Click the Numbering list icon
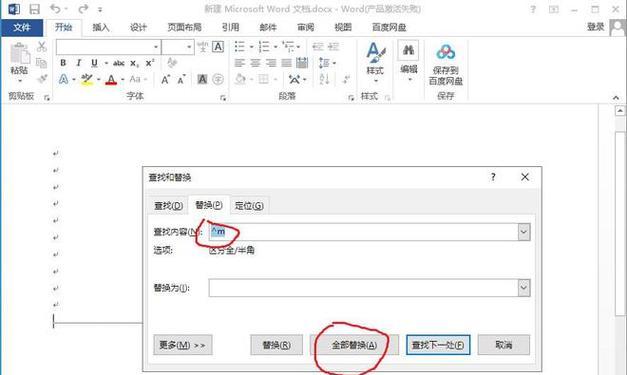Viewport: 627px width, 375px height. point(264,46)
